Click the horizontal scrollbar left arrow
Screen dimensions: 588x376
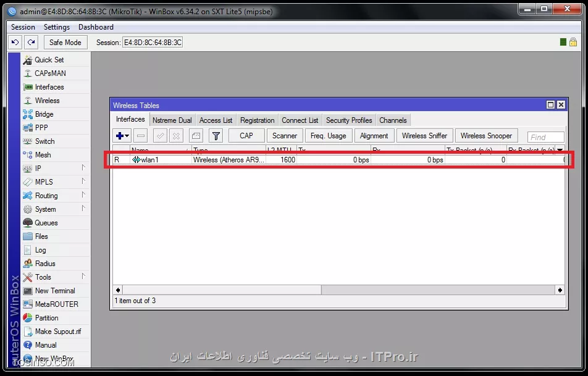118,290
